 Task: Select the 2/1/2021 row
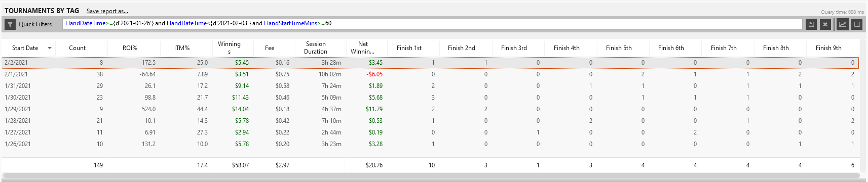tap(431, 74)
